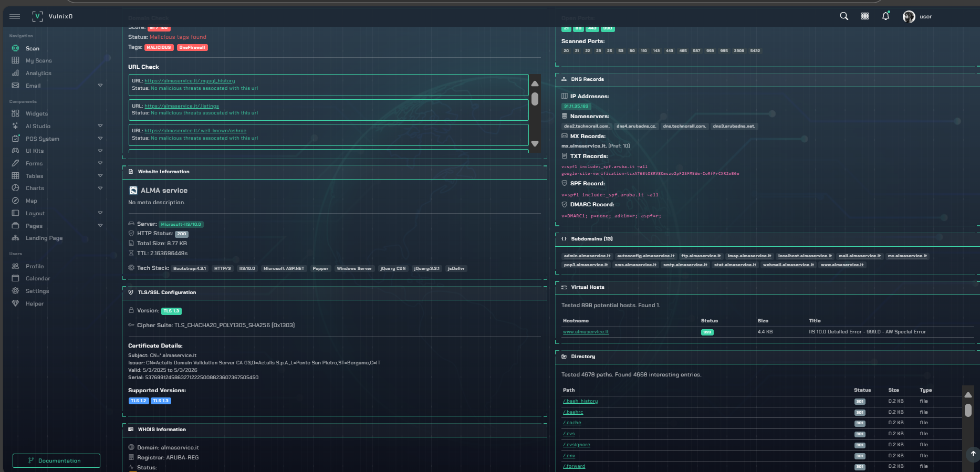This screenshot has width=980, height=472.
Task: Click the Documentation button
Action: (x=56, y=460)
